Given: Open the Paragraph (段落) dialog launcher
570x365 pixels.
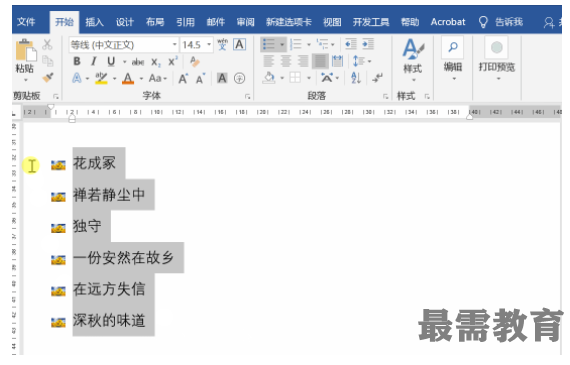Looking at the screenshot, I should (x=385, y=96).
